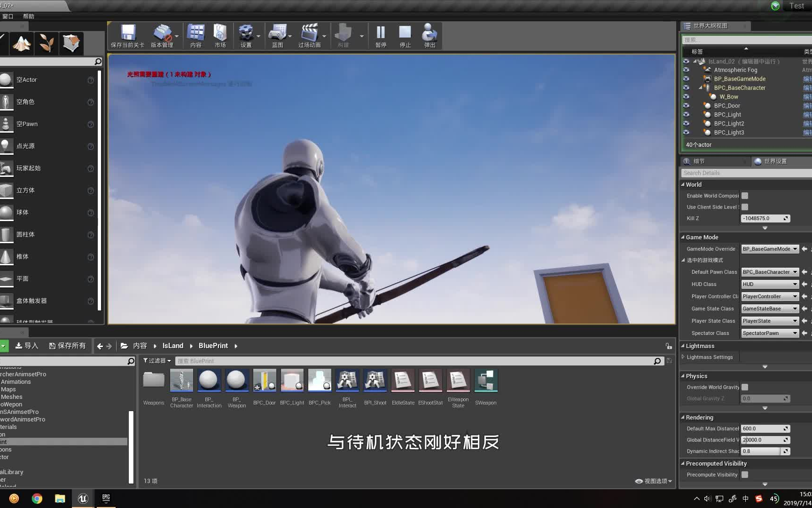812x508 pixels.
Task: Open the HUD Class dropdown
Action: pos(769,284)
